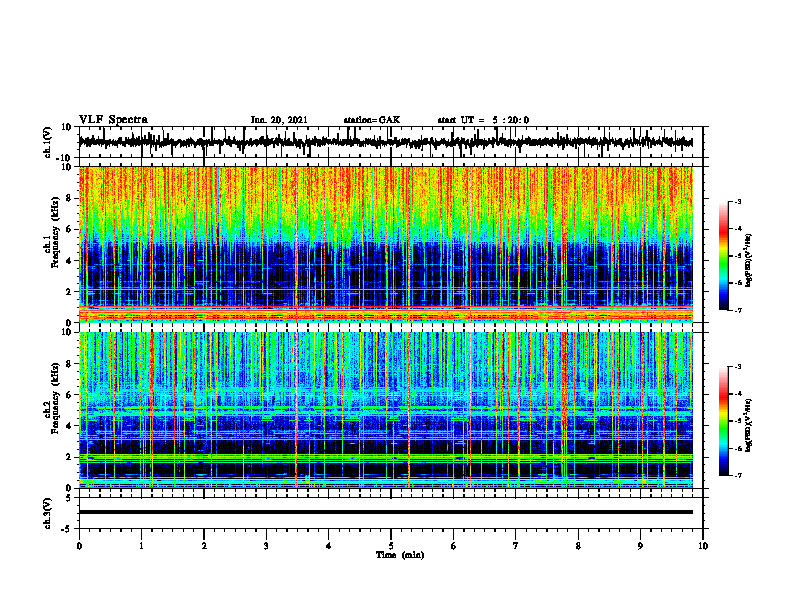Click the "Jan. 20, 2021" date label

279,120
